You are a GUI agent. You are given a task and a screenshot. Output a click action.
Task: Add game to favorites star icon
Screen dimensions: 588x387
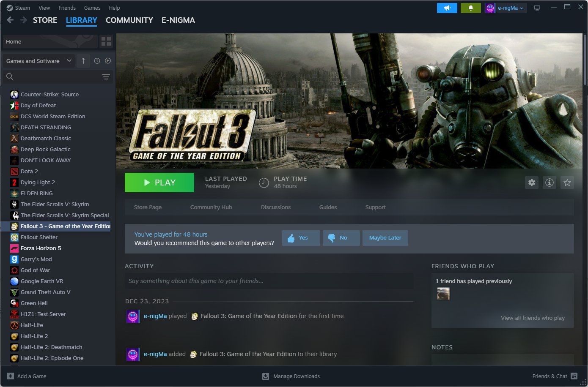(567, 183)
